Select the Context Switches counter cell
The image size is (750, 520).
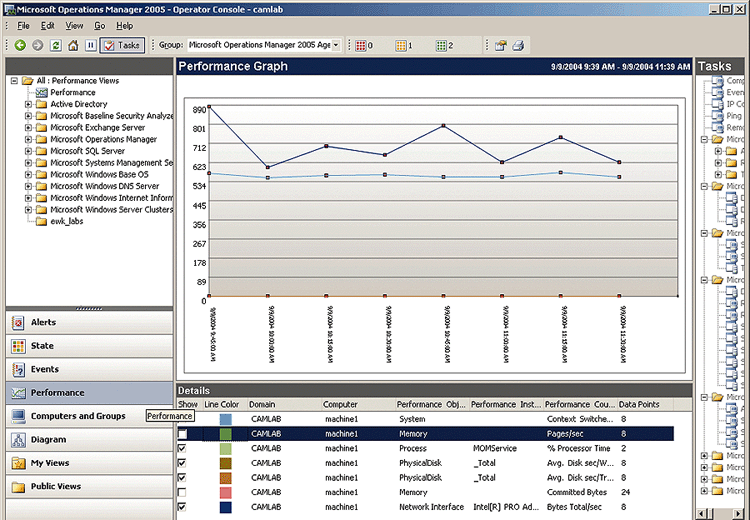(580, 419)
